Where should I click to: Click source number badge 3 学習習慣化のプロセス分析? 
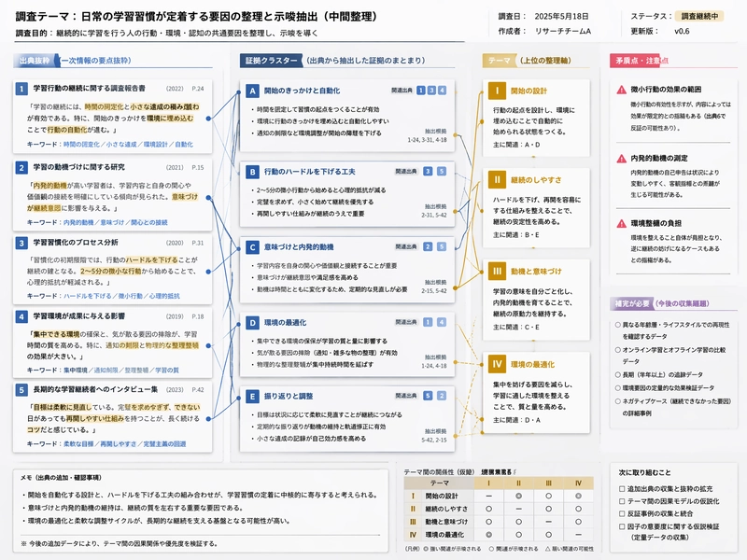21,243
